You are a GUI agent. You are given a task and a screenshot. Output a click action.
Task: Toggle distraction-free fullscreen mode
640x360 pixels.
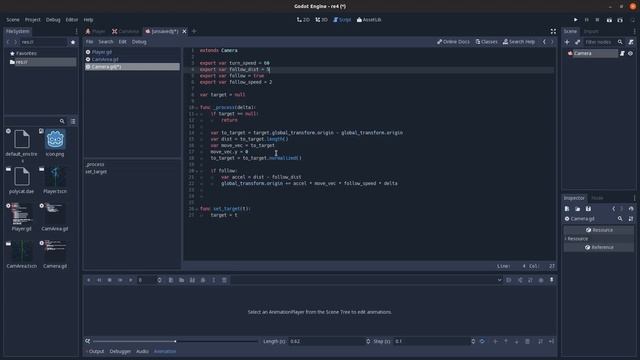pos(553,31)
